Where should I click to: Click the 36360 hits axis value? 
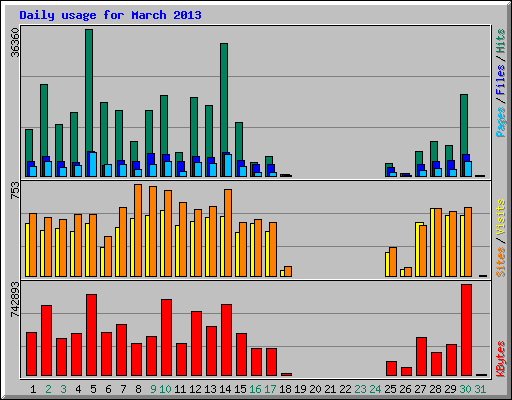pyautogui.click(x=15, y=43)
